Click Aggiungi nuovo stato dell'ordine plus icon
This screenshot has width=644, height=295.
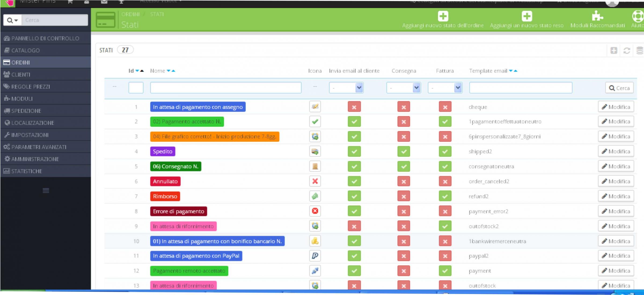click(x=443, y=16)
